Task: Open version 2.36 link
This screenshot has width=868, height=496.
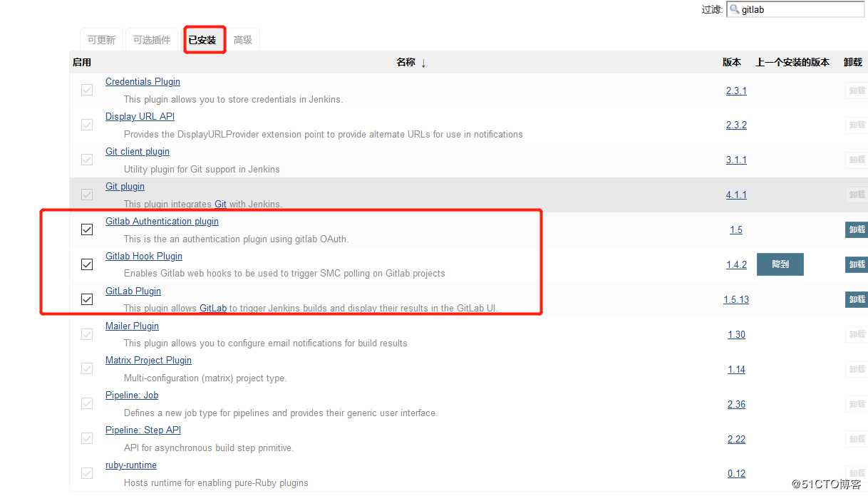Action: [x=736, y=404]
